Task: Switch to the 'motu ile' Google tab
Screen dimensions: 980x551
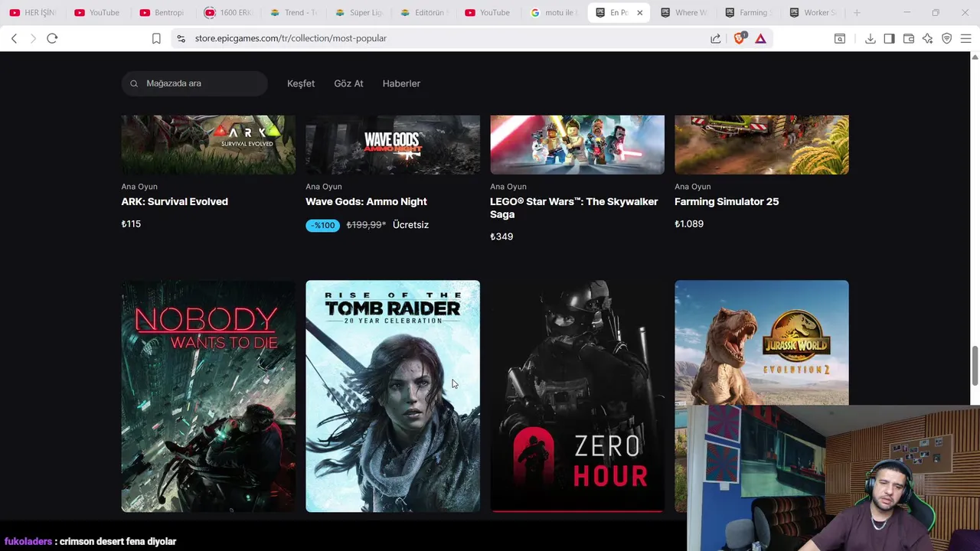Action: pos(554,12)
